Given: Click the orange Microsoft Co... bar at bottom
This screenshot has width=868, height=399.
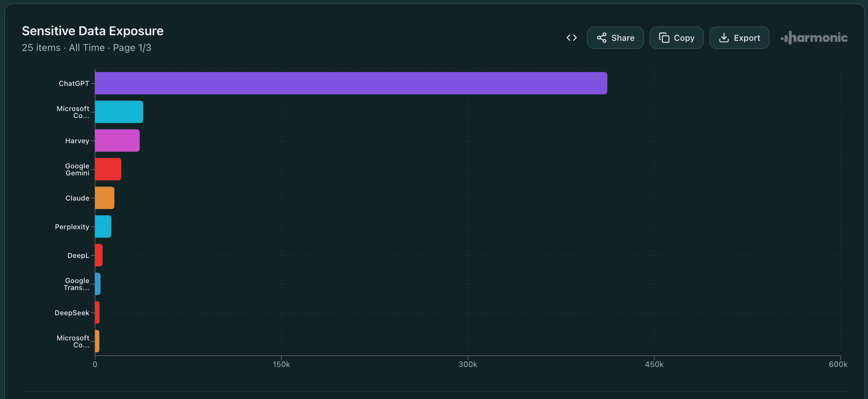Looking at the screenshot, I should coord(97,341).
